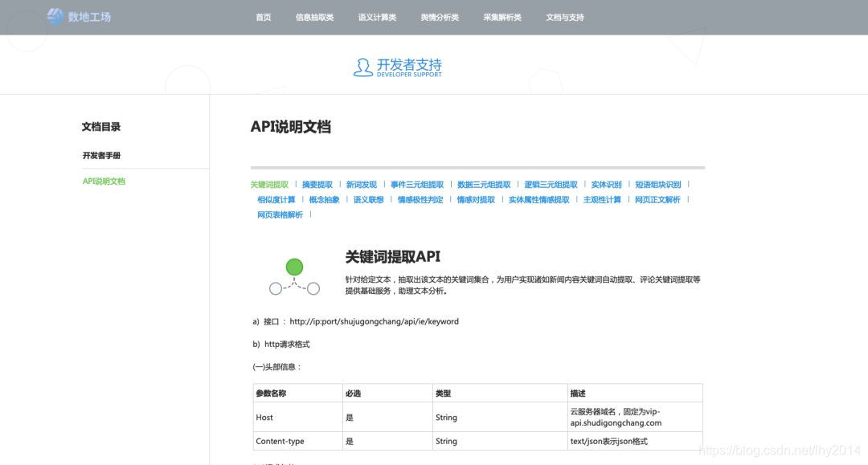Open the 首页 menu item
868x465 pixels.
click(x=264, y=16)
